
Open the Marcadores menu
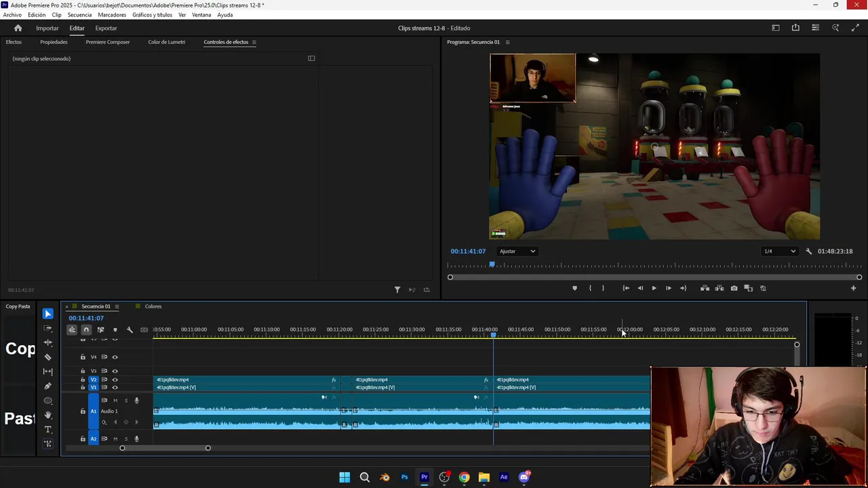112,15
